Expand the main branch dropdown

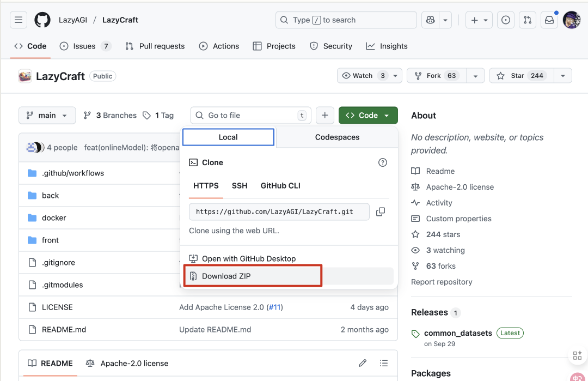pyautogui.click(x=47, y=116)
